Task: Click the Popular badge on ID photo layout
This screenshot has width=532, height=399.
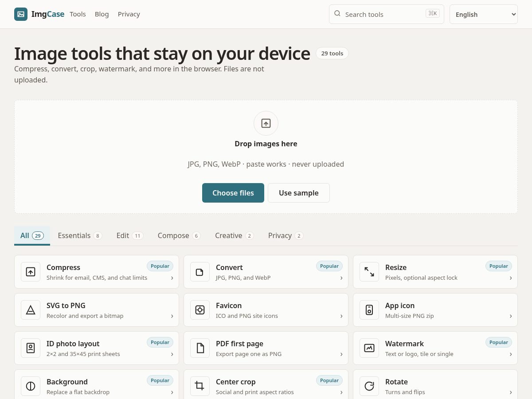Action: click(160, 342)
